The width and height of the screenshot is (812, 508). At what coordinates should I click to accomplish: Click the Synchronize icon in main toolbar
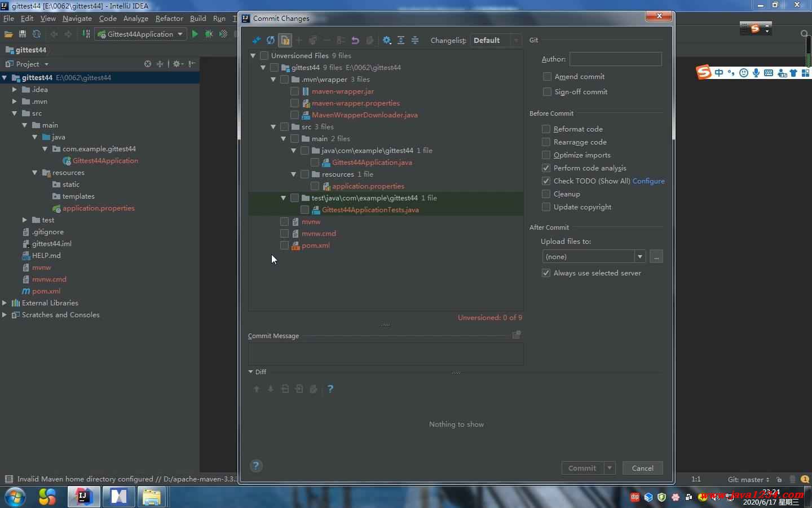click(37, 34)
